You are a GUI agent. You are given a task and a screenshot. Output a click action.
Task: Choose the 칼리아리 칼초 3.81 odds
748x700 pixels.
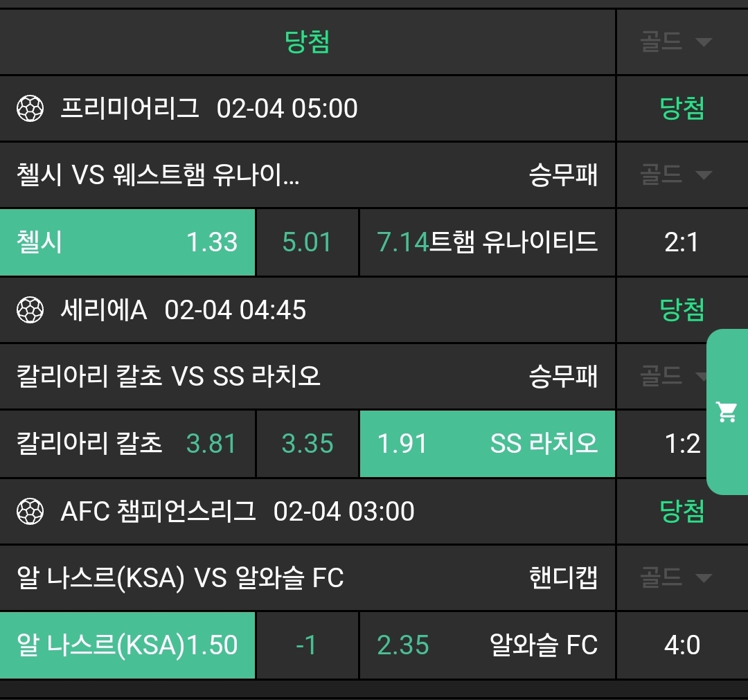[127, 444]
